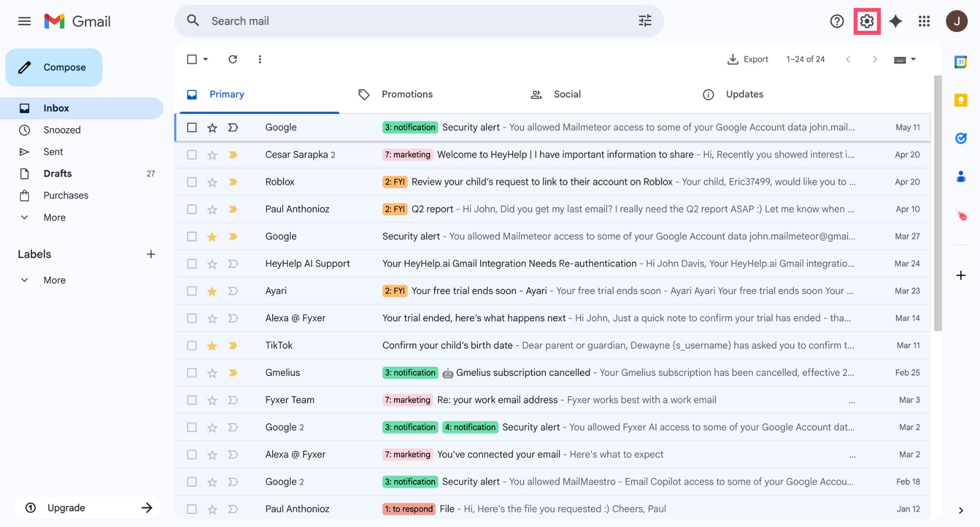Open the TikTok birth date email
Image resolution: width=980 pixels, height=527 pixels.
coord(552,346)
